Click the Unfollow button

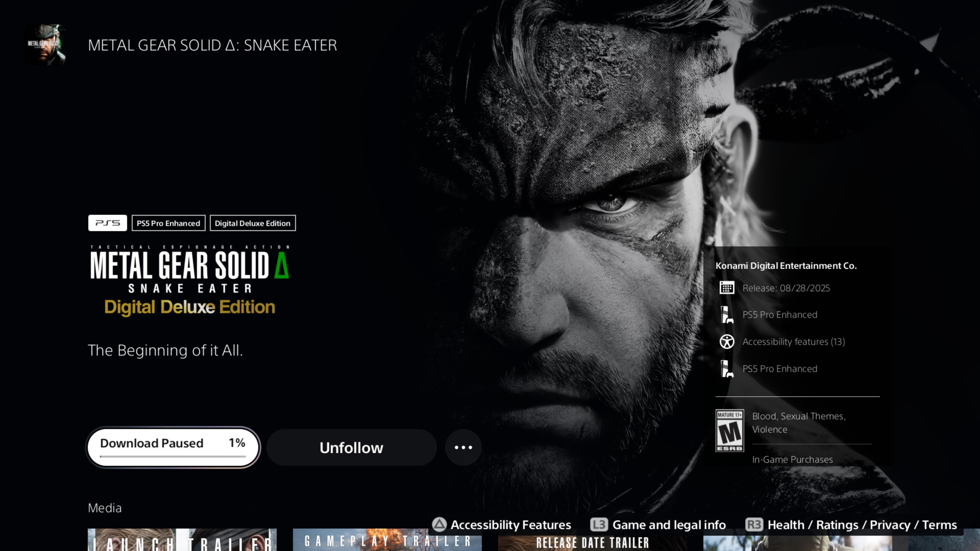[351, 448]
